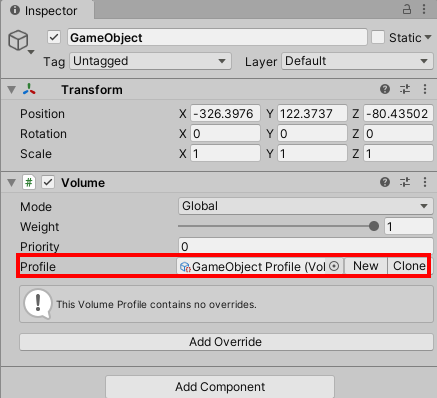Click the warning exclamation icon
437x398 pixels.
pos(38,303)
